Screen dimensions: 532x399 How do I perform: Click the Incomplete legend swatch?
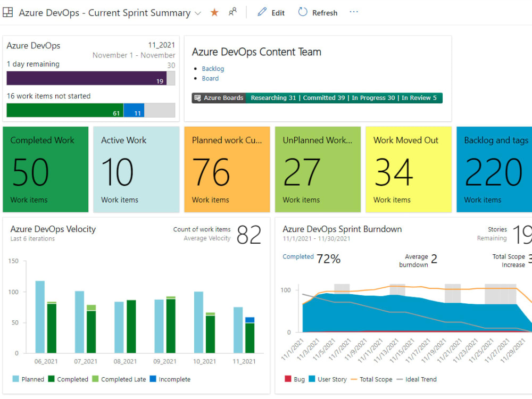[x=153, y=379]
